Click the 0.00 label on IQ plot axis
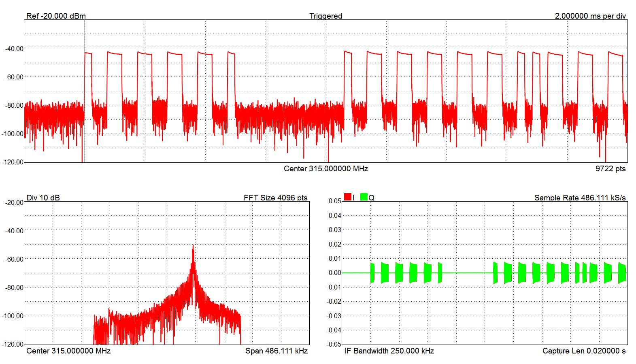This screenshot has height=364, width=636. [x=335, y=272]
